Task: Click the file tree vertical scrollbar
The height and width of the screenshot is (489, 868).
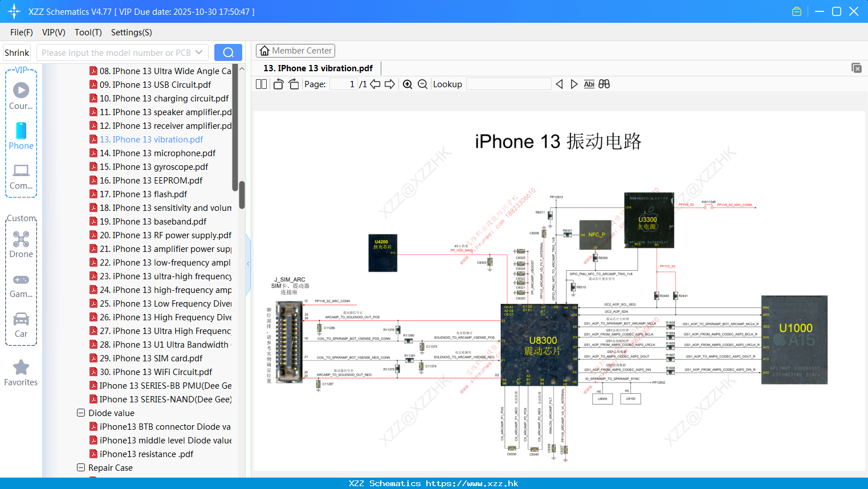Action: (x=242, y=195)
